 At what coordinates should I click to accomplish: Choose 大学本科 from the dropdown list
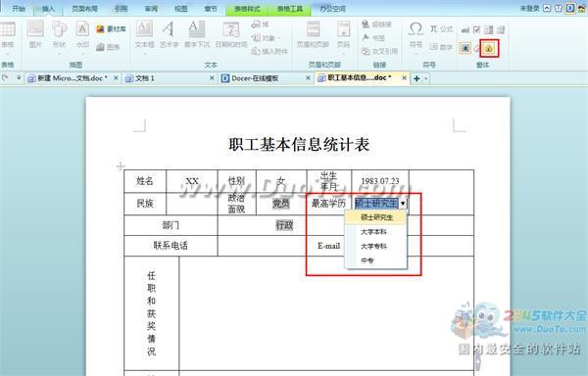375,232
